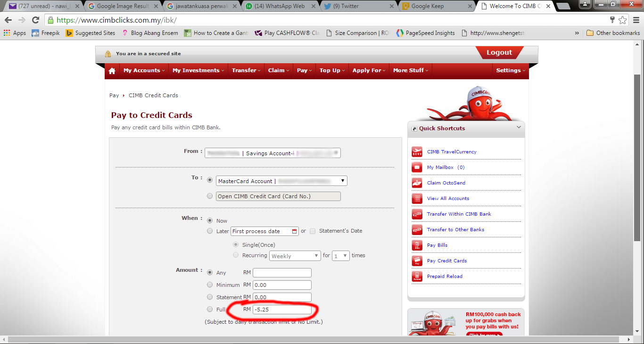Click the green secure padlock in address bar
The height and width of the screenshot is (344, 644).
(x=50, y=20)
